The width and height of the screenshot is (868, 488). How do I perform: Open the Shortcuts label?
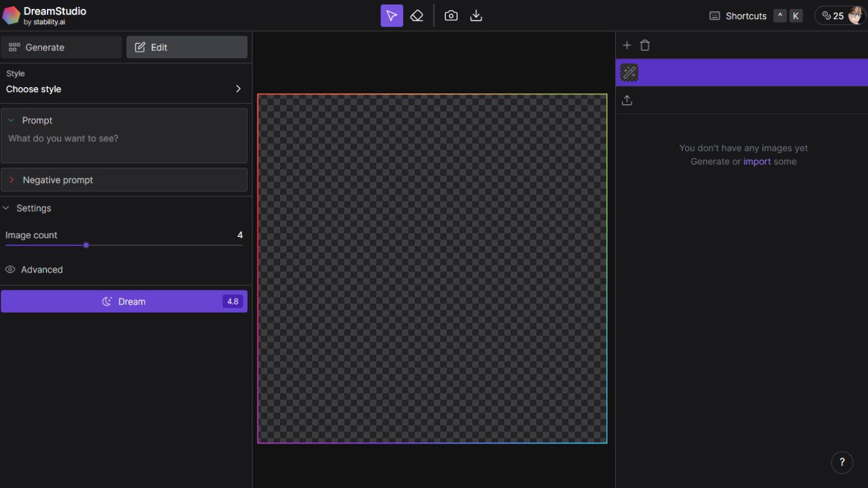[x=746, y=16]
